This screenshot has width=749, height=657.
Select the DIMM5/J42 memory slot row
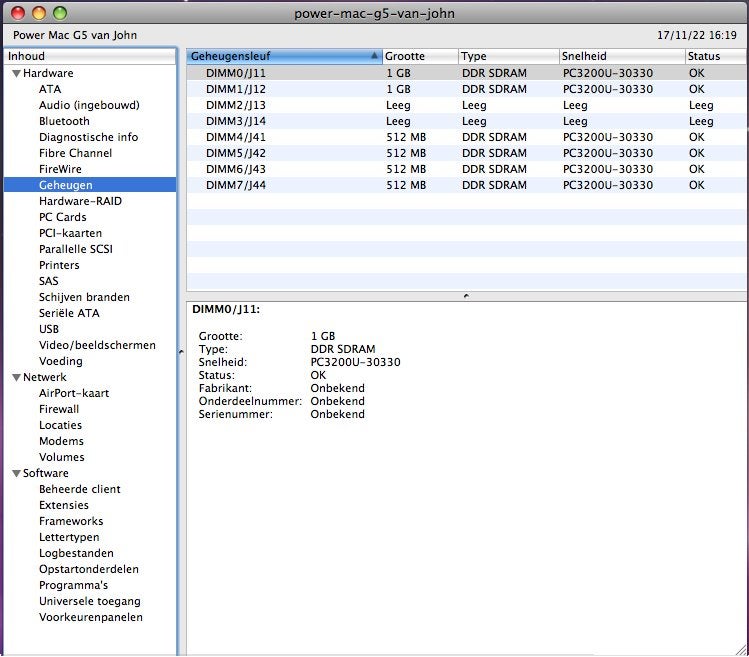coord(466,153)
